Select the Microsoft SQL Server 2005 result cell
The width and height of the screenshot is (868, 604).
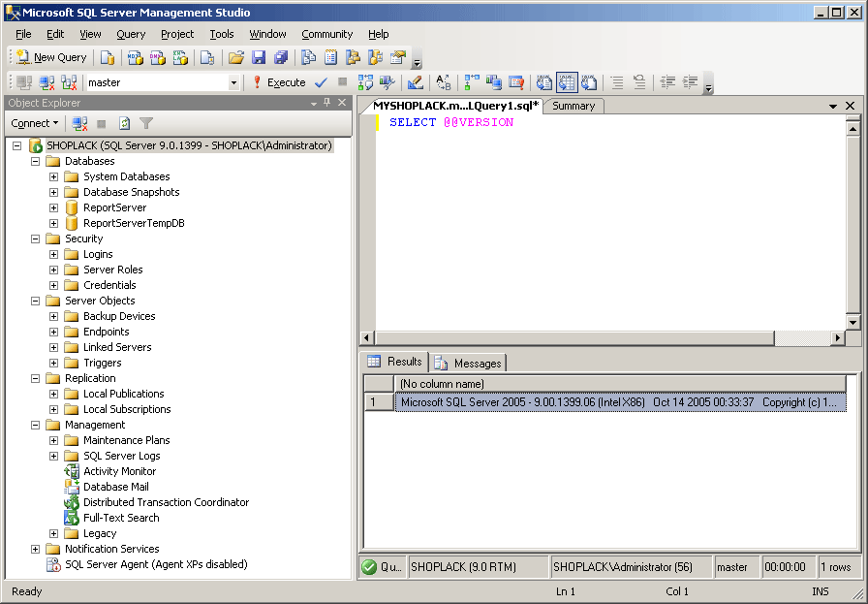[x=621, y=402]
